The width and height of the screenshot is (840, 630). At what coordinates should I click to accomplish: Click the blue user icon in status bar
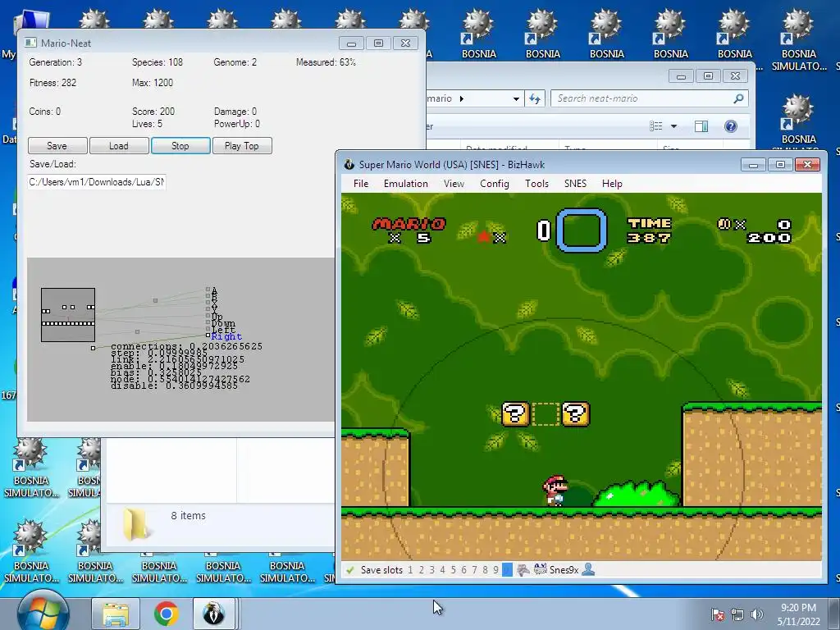tap(588, 569)
